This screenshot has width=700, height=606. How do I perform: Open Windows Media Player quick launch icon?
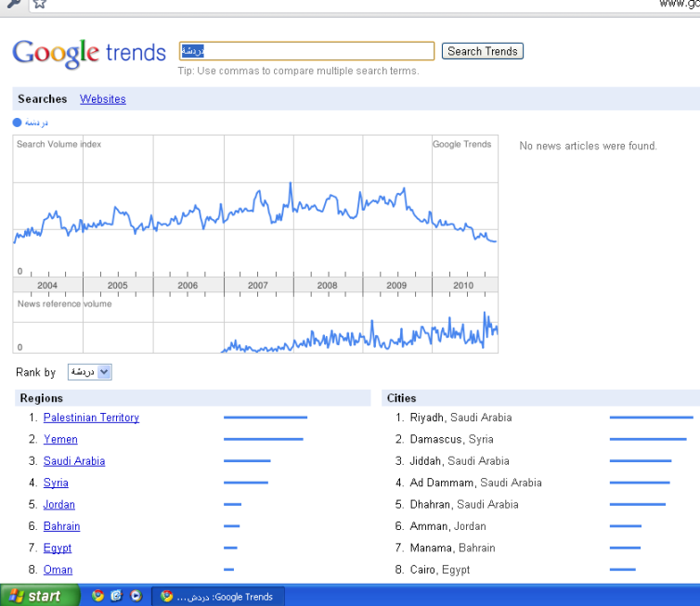136,596
